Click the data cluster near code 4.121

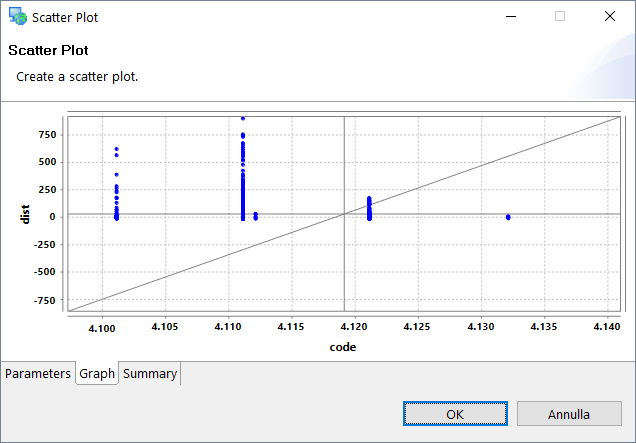pyautogui.click(x=369, y=208)
